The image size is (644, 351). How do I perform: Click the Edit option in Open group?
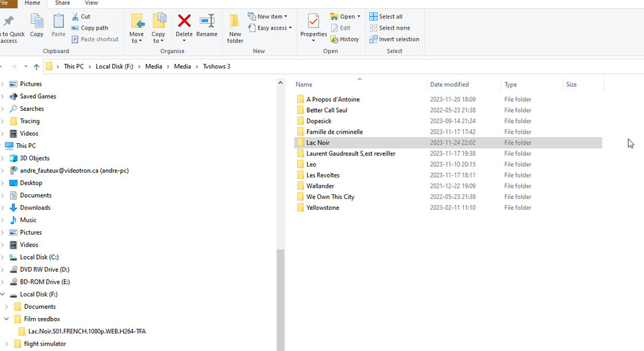click(340, 28)
